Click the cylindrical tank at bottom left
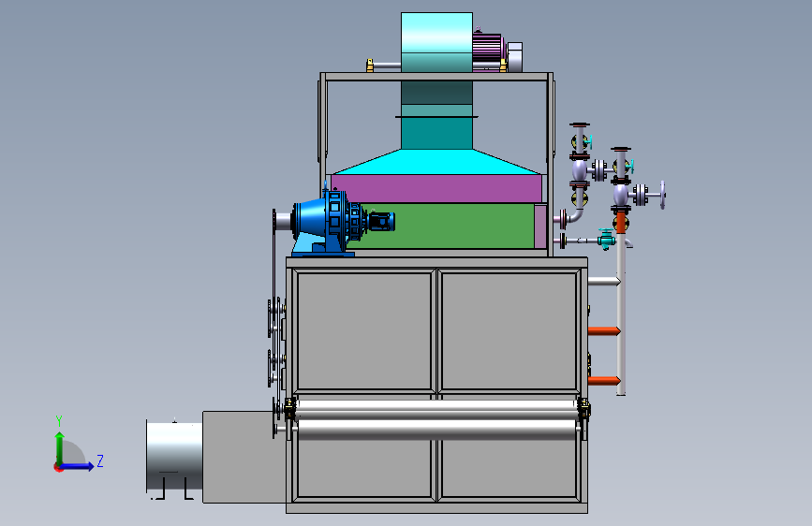Image resolution: width=812 pixels, height=526 pixels. pyautogui.click(x=174, y=456)
